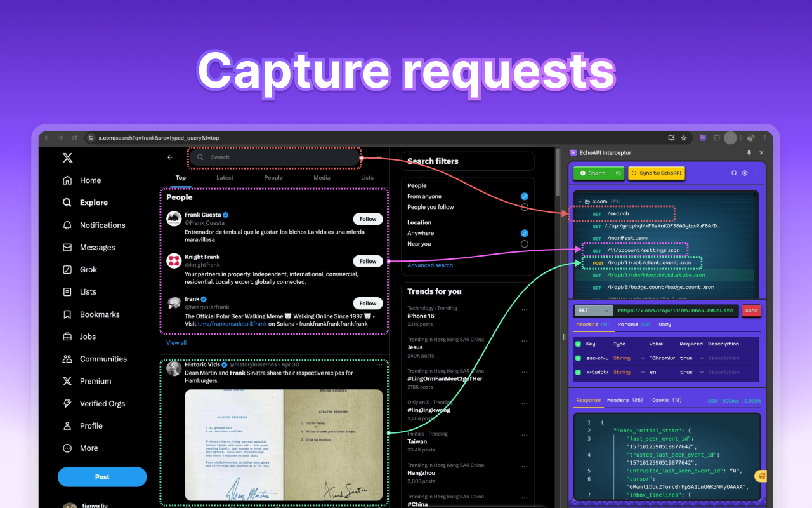The width and height of the screenshot is (812, 508).
Task: Open Verified Orgs in the sidebar
Action: (94, 403)
